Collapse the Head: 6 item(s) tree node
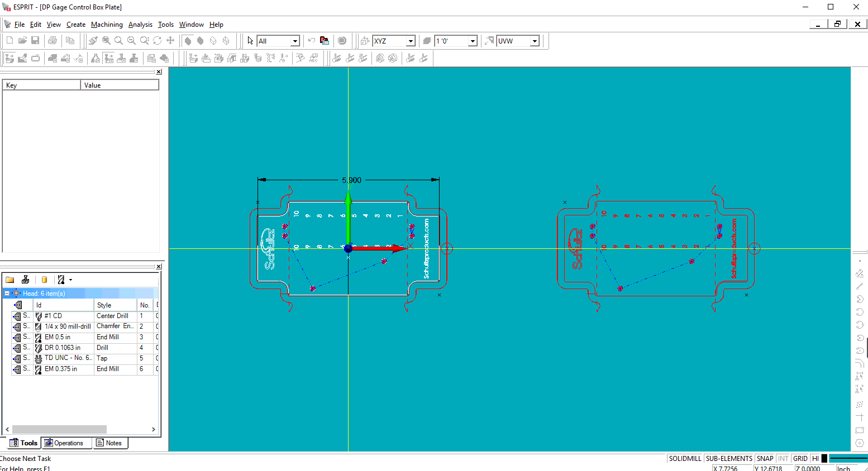The image size is (868, 471). [x=7, y=293]
